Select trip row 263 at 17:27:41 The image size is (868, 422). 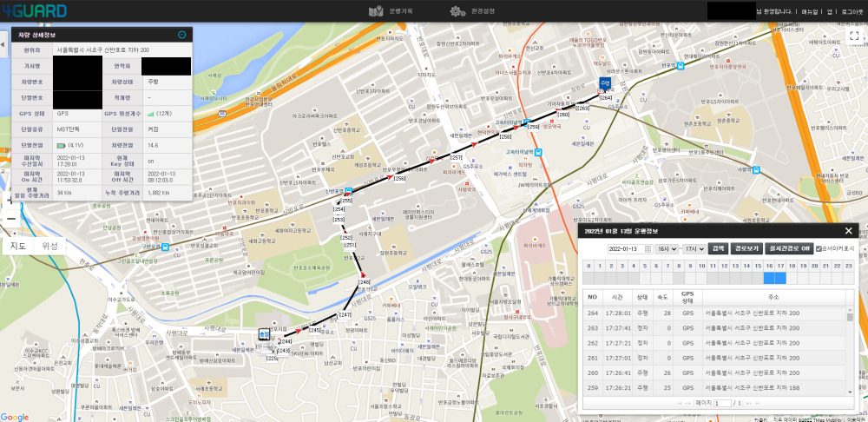click(x=714, y=328)
